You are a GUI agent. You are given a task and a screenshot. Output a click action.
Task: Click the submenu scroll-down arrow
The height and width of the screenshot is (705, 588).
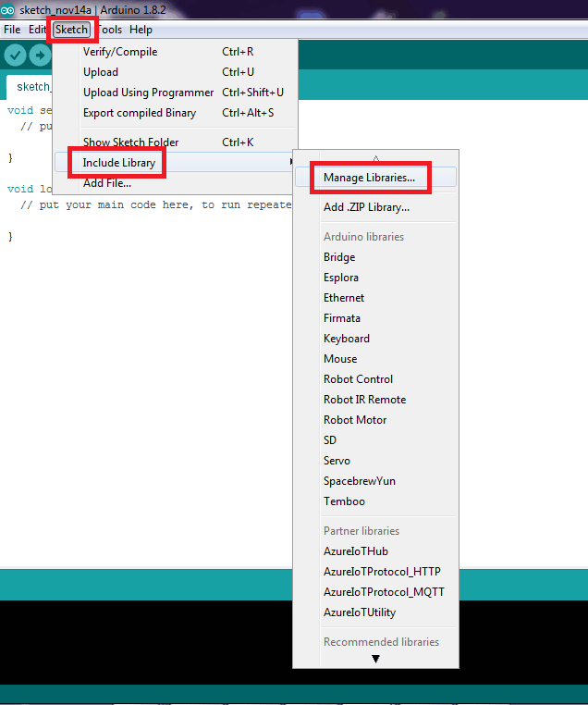coord(376,659)
